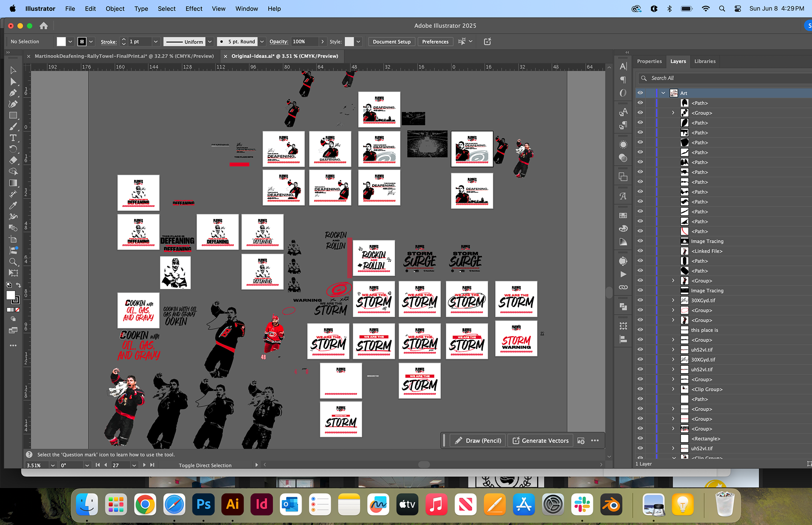Screen dimensions: 812x525
Task: Select the Gradient tool
Action: (13, 183)
